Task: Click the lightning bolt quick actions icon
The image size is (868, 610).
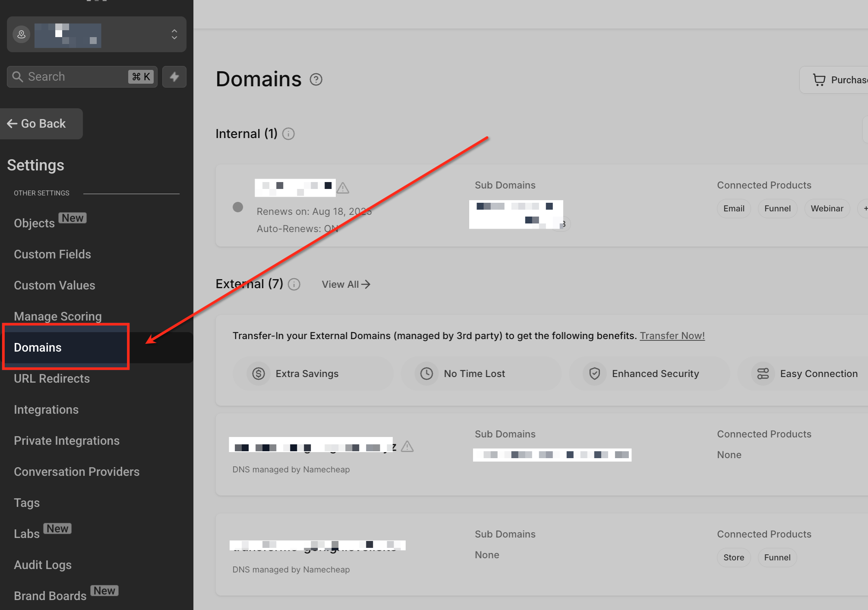Action: (174, 77)
